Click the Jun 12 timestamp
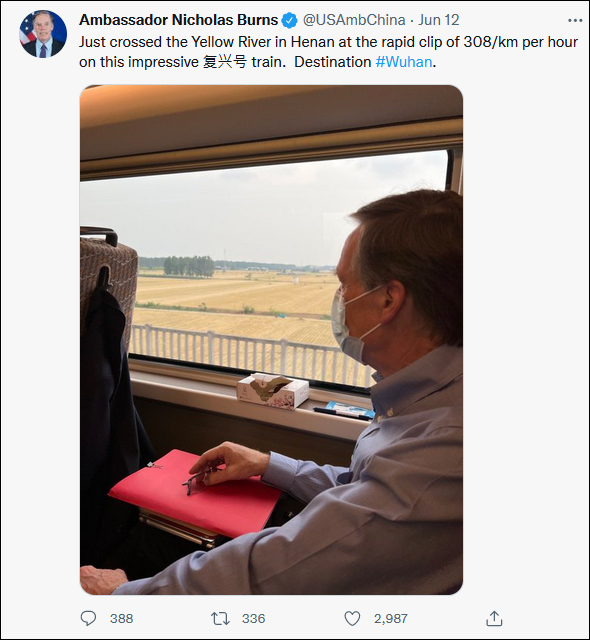The width and height of the screenshot is (590, 640). (x=439, y=20)
